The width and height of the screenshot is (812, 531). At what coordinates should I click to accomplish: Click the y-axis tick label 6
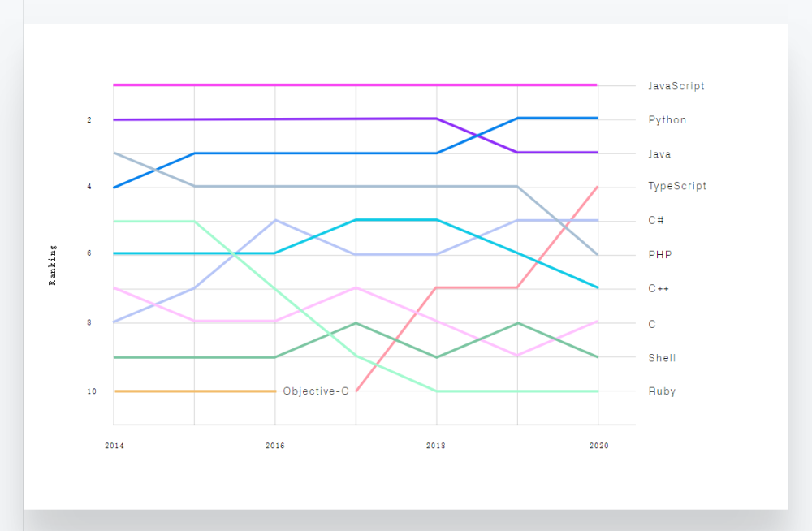pyautogui.click(x=89, y=253)
